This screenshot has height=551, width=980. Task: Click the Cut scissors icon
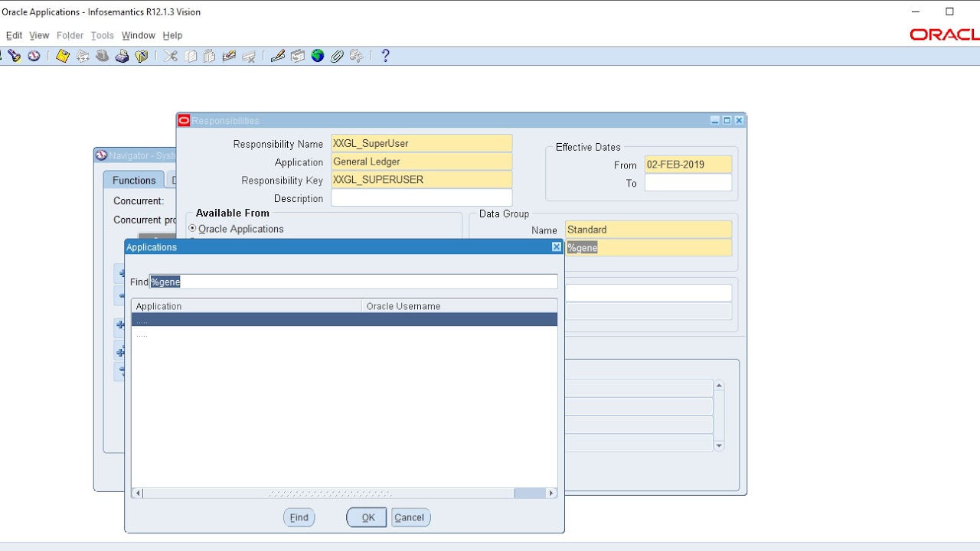pos(171,56)
